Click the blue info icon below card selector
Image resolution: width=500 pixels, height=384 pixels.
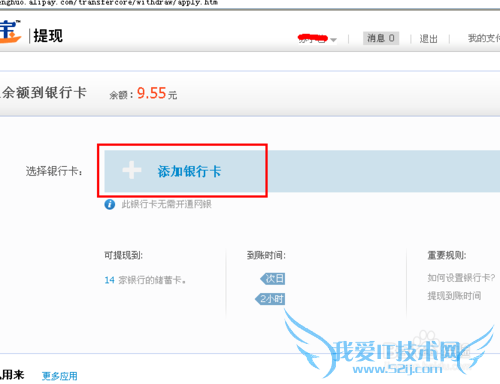[110, 204]
